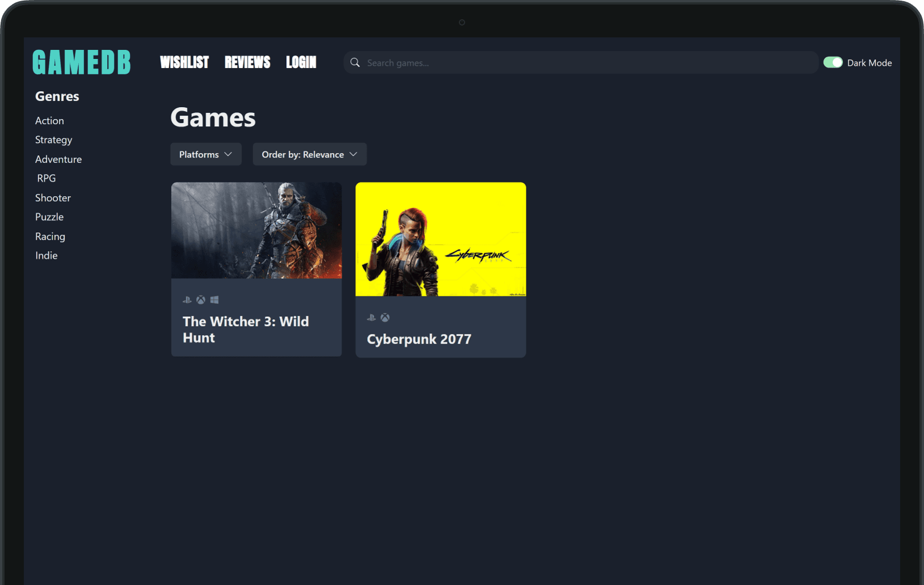The width and height of the screenshot is (924, 585).
Task: Click Windows icon on Witcher 3 card
Action: (214, 300)
